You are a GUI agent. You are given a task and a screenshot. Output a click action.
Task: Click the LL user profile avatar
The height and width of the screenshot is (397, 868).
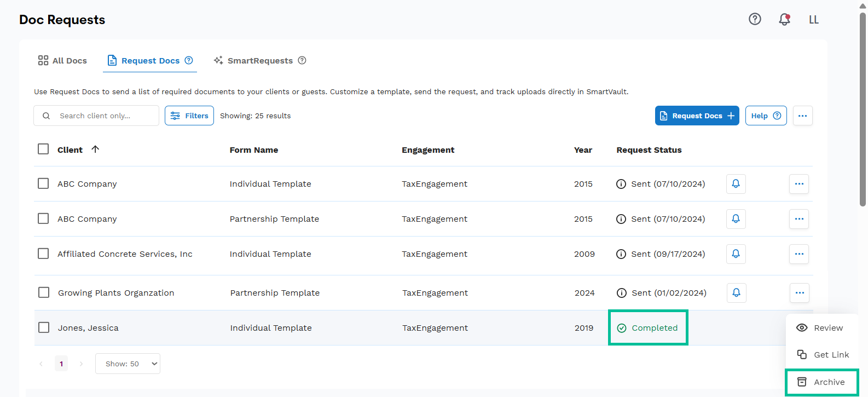814,20
